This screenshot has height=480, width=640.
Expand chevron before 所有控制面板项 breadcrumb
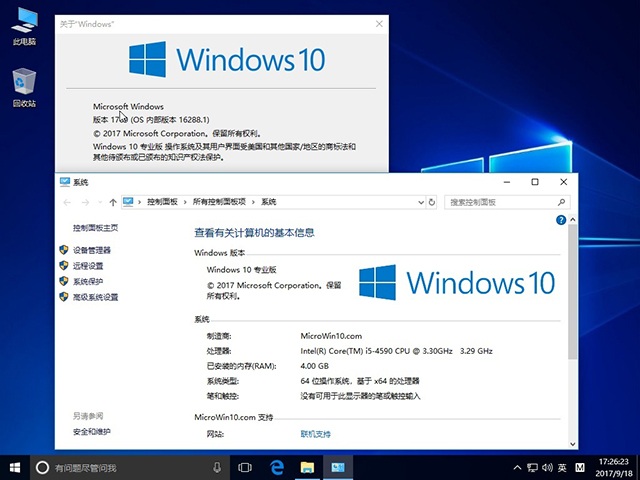click(185, 202)
